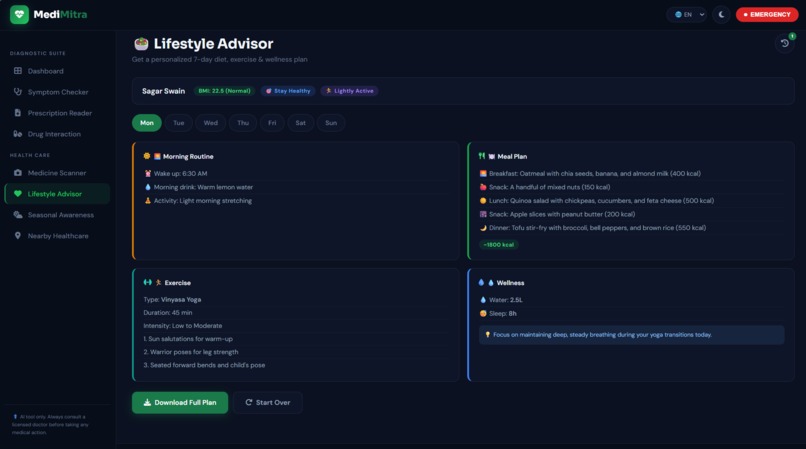Select the Mon day tab
The height and width of the screenshot is (449, 806).
[147, 123]
